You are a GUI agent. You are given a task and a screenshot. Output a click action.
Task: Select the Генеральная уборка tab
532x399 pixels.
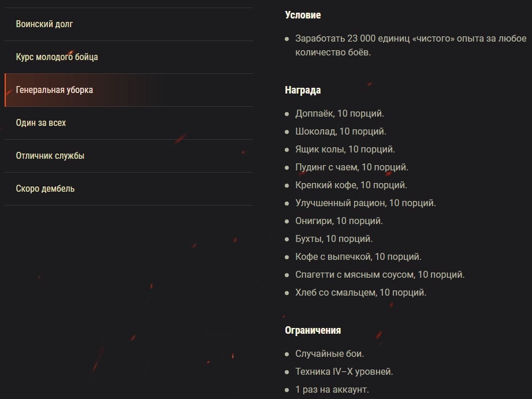click(54, 90)
